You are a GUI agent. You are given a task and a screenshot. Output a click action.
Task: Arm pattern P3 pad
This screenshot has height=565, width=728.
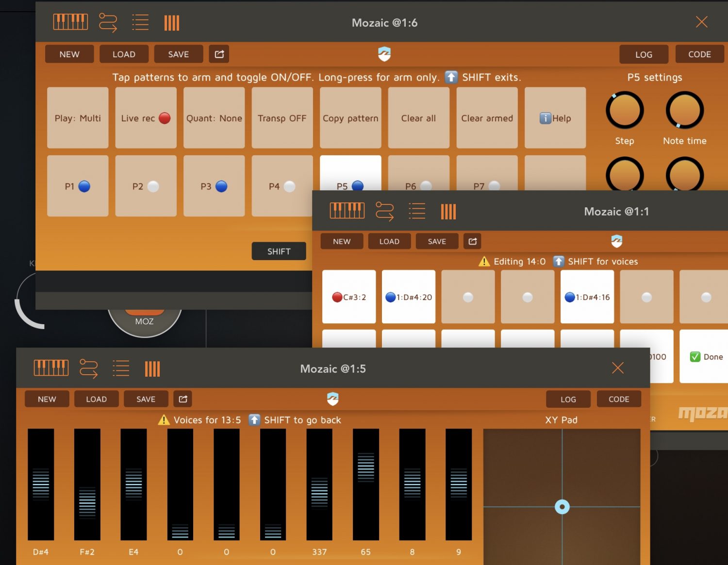tap(214, 186)
